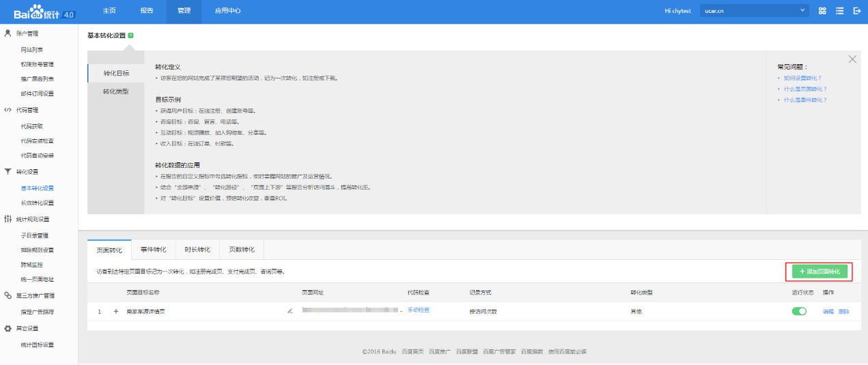868x365 pixels.
Task: Switch to the 事件转化 tab
Action: [x=154, y=250]
